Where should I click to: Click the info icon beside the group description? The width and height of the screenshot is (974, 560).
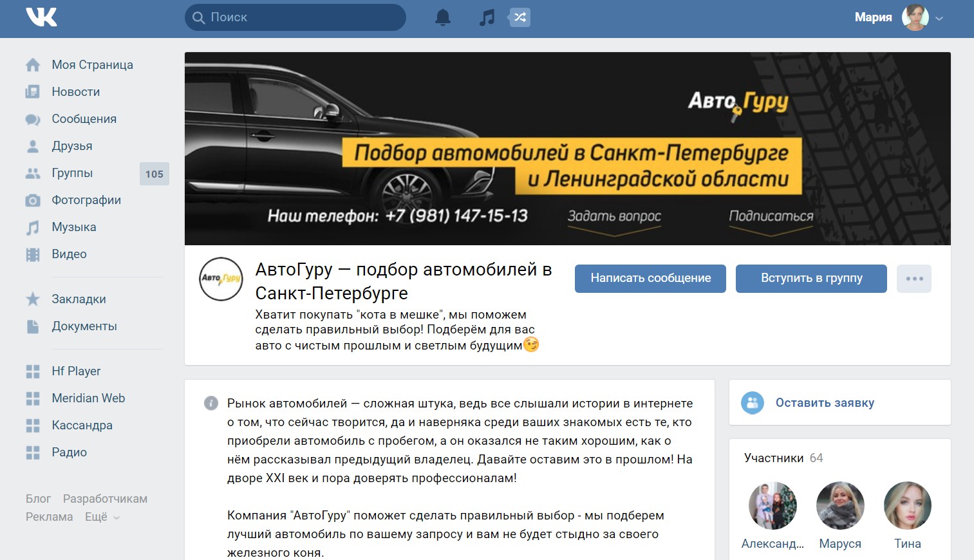point(211,403)
